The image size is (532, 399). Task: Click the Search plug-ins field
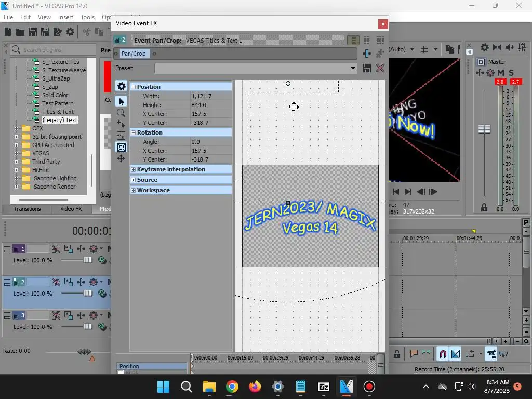(53, 49)
